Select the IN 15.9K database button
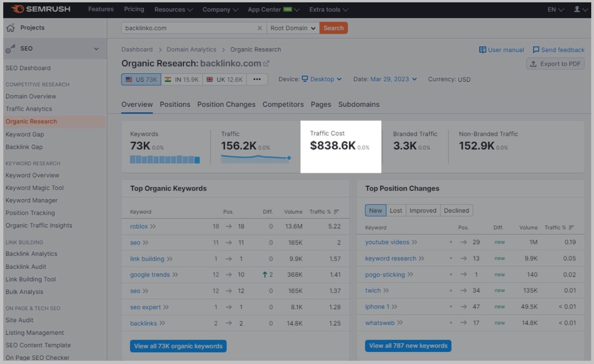The width and height of the screenshot is (594, 364). (x=182, y=79)
